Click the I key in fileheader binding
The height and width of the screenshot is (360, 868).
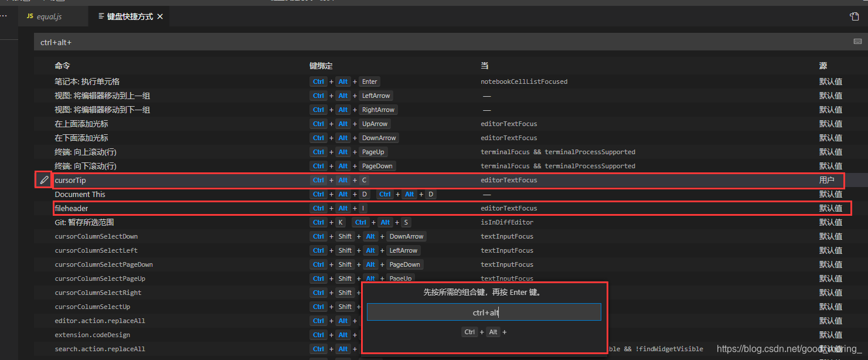[x=363, y=208]
